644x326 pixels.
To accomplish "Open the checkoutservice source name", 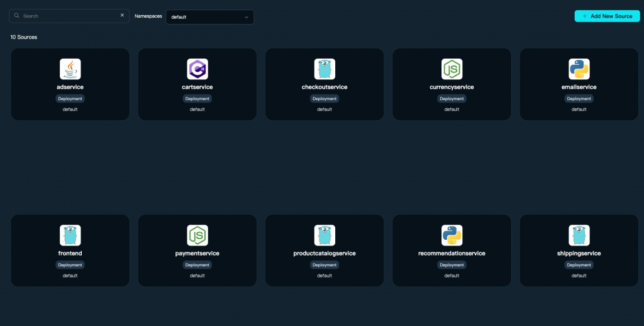I will tap(325, 87).
